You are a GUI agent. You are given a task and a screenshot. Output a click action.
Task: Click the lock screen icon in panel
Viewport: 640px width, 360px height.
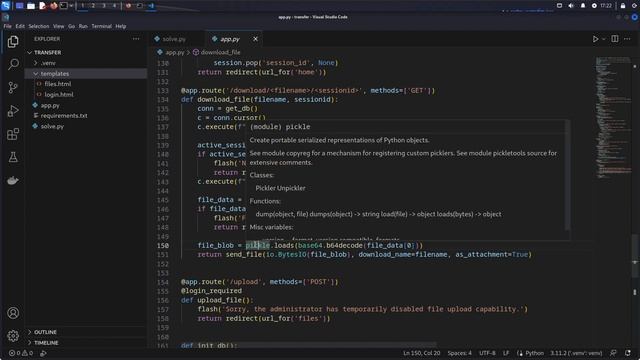(623, 6)
